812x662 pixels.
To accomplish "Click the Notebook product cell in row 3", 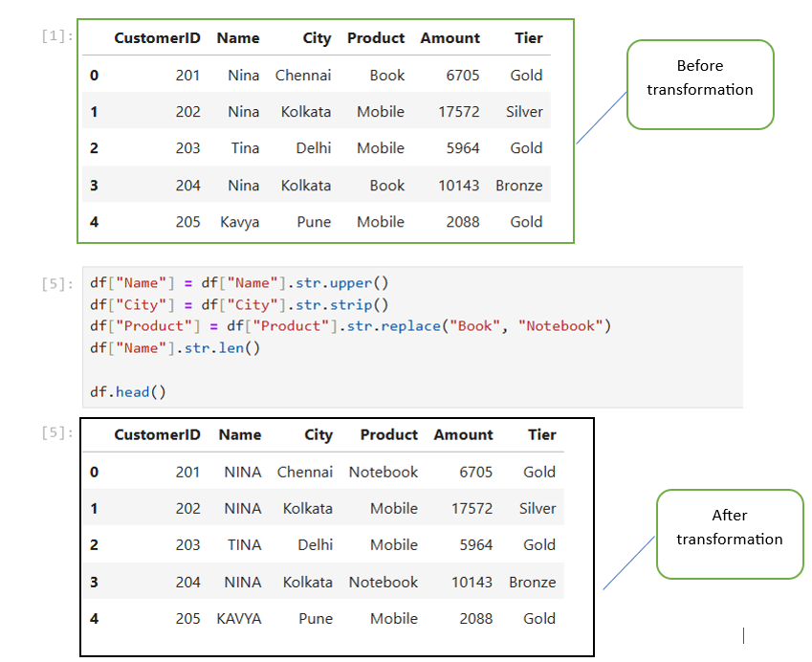I will [384, 582].
